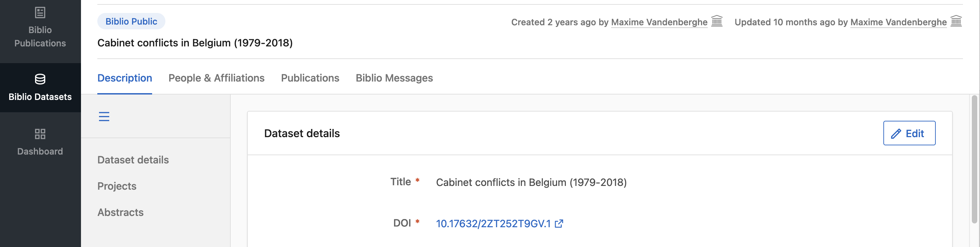Open the DOI link 10.17632/2ZT252T9GV.1
Screen dimensions: 980x247
(493, 224)
